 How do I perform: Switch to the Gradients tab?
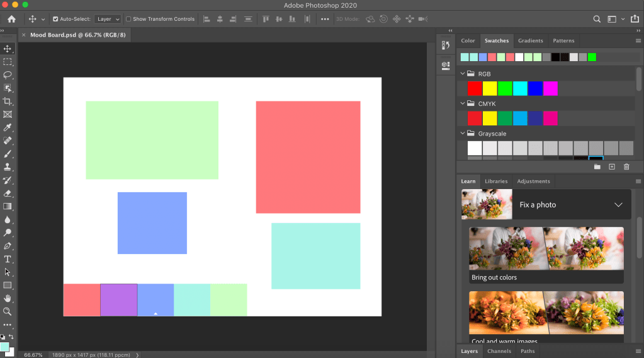pos(530,41)
